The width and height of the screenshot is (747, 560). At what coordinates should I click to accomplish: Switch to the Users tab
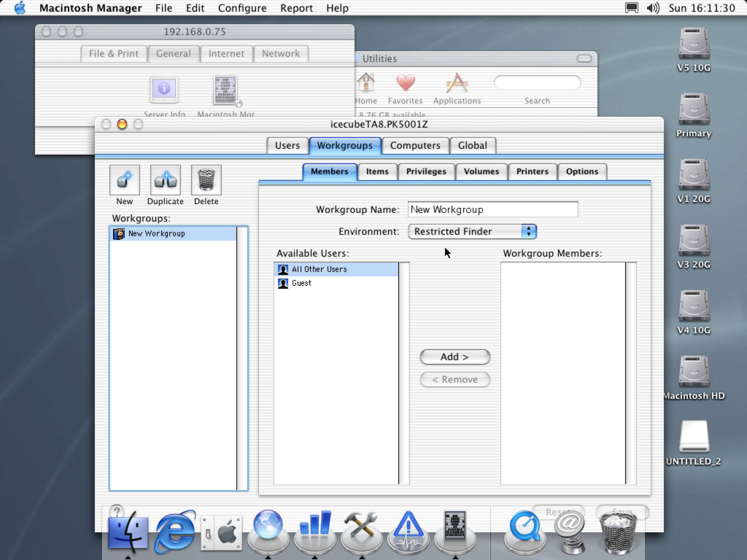tap(287, 145)
